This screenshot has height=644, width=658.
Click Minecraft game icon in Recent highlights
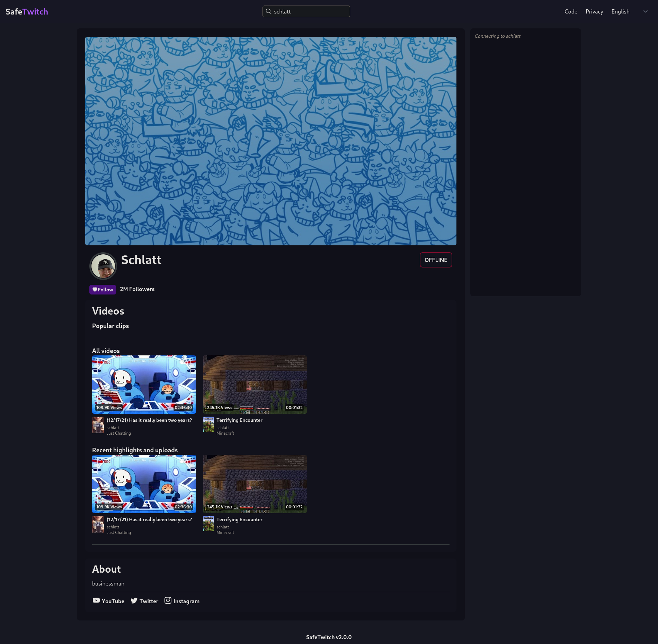[x=208, y=524]
